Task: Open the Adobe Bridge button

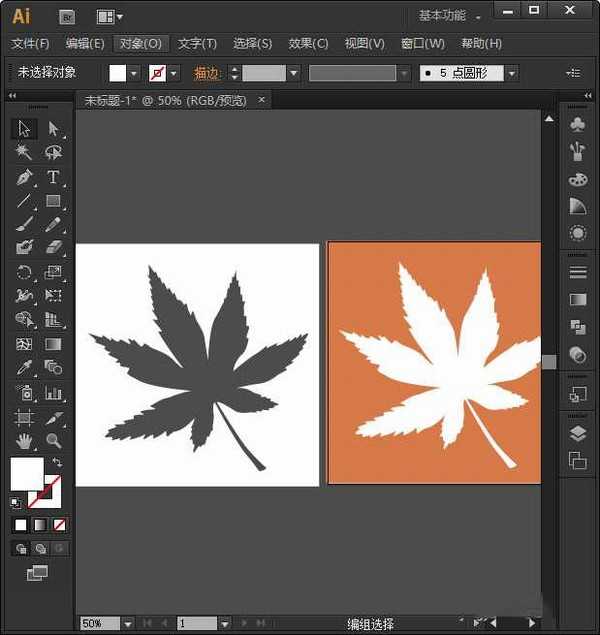Action: (67, 16)
